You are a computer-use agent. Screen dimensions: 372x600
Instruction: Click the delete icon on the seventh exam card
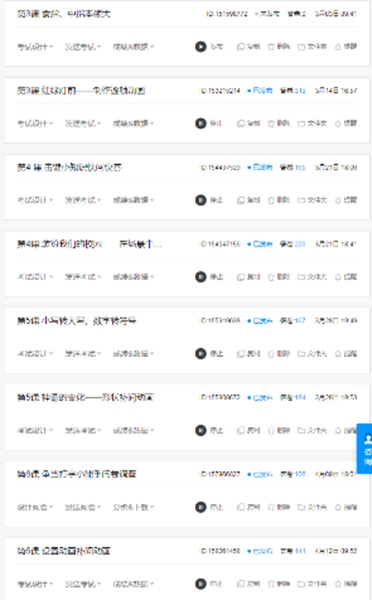[x=271, y=507]
